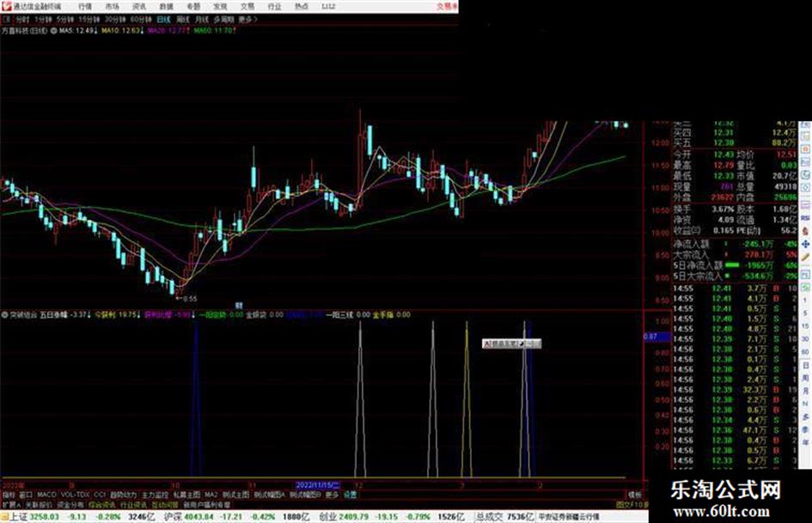Click the 上证 index value 3258.03
This screenshot has width=812, height=523.
[x=44, y=517]
